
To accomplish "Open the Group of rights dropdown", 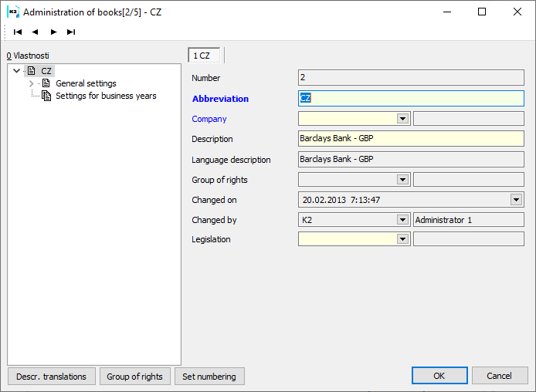I will click(x=402, y=180).
